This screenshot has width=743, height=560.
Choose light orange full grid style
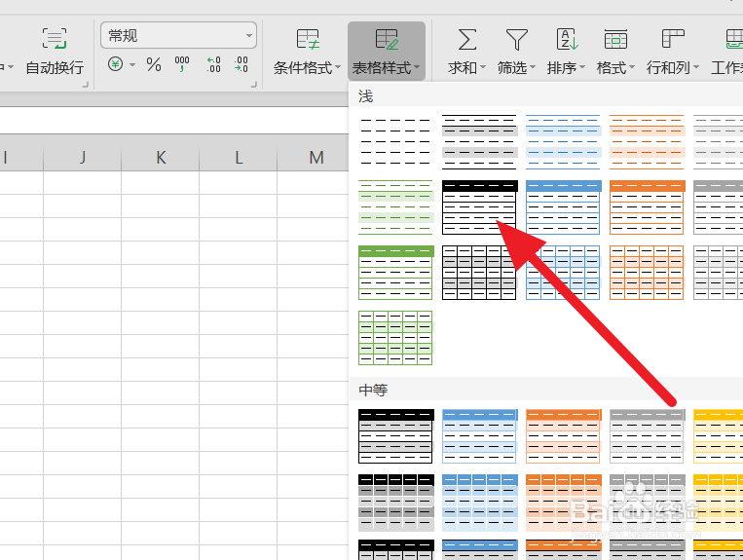point(647,273)
